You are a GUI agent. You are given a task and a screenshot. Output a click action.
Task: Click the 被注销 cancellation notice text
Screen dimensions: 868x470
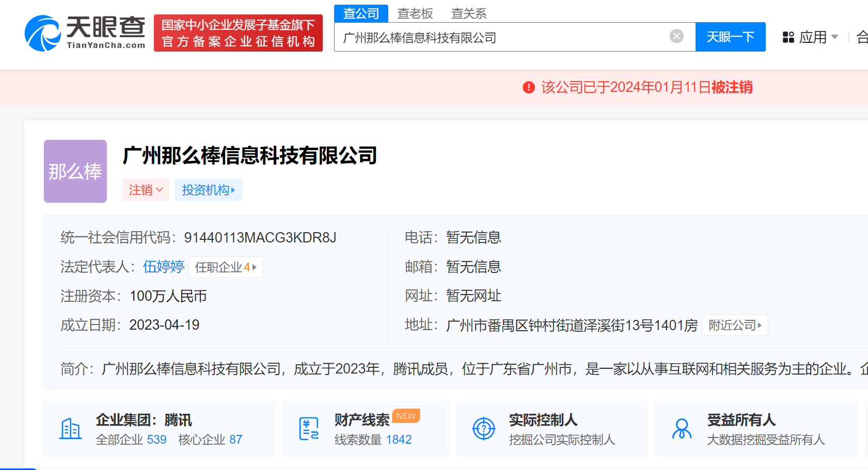click(x=732, y=87)
